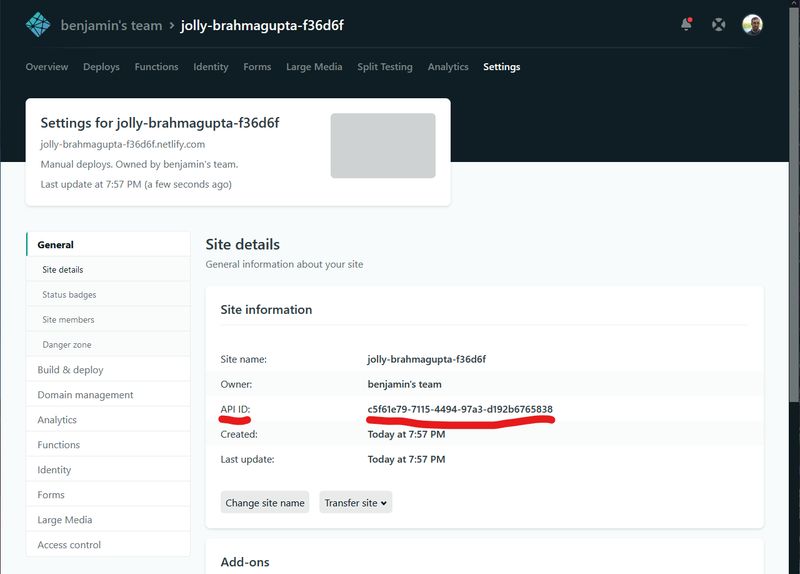800x574 pixels.
Task: Open Status badges in sidebar
Action: point(108,294)
